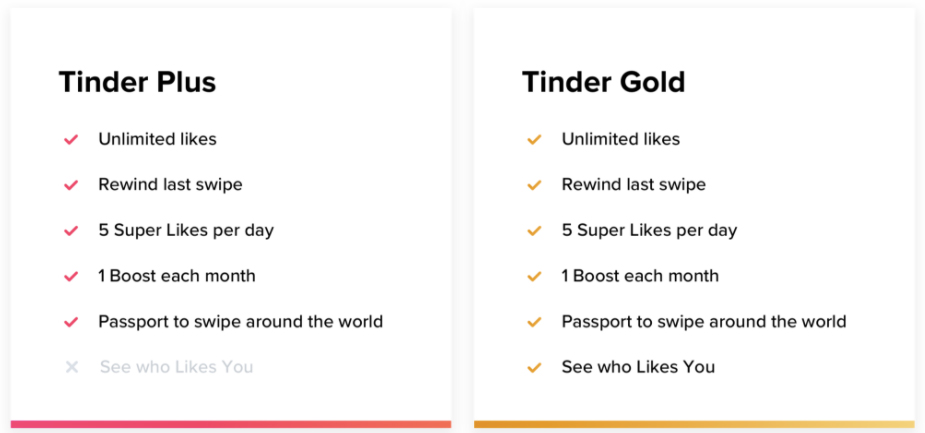Screen dimensions: 925x433
Task: Click the gray X beside See who Likes You
Action: pyautogui.click(x=72, y=367)
